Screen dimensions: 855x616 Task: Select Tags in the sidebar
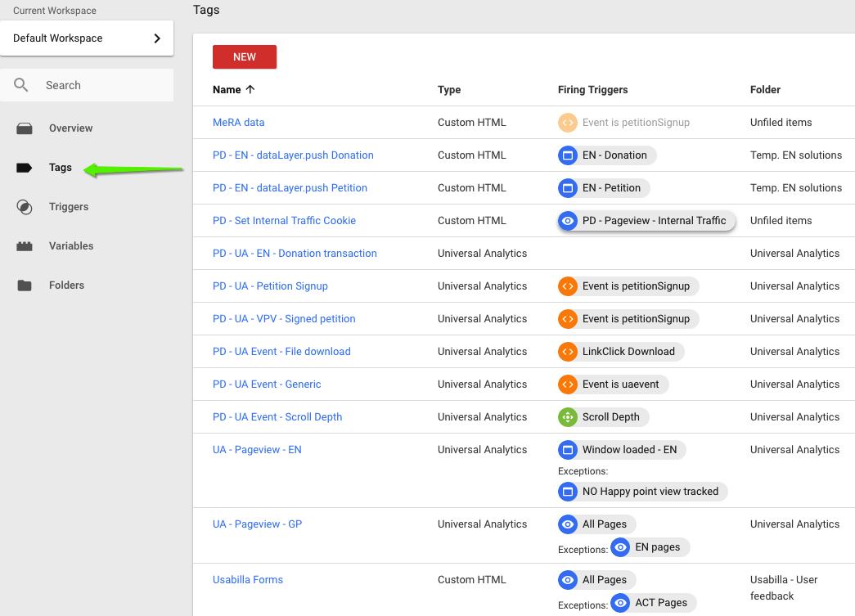pos(60,168)
